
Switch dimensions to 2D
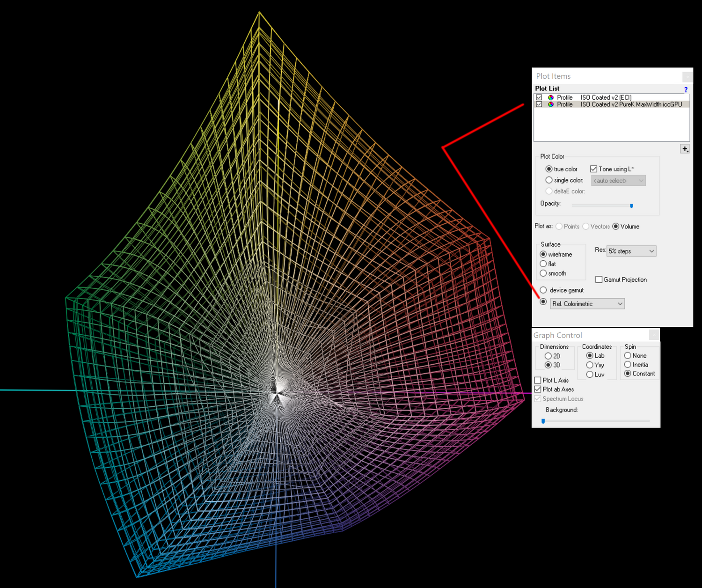coord(548,356)
